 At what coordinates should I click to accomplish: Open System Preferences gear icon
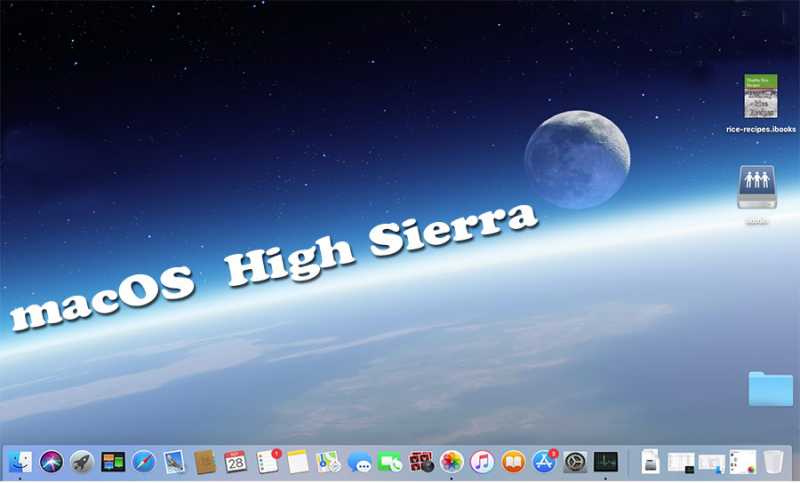coord(575,462)
